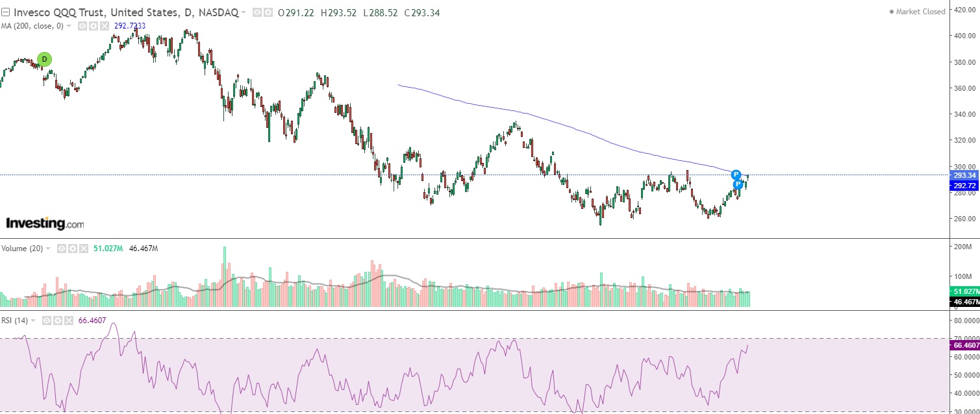Open the RSI (14) settings gear
The width and height of the screenshot is (980, 414).
click(x=58, y=321)
